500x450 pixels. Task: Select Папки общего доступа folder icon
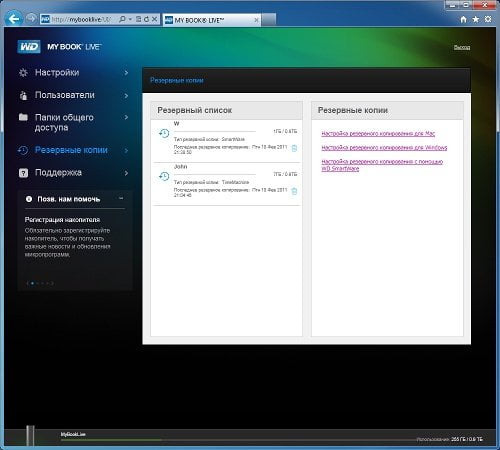click(x=23, y=117)
